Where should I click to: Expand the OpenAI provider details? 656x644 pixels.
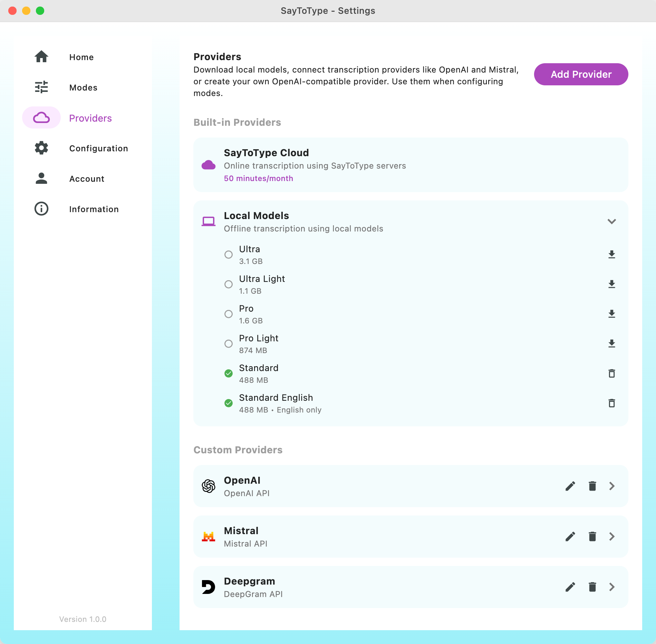pyautogui.click(x=612, y=486)
